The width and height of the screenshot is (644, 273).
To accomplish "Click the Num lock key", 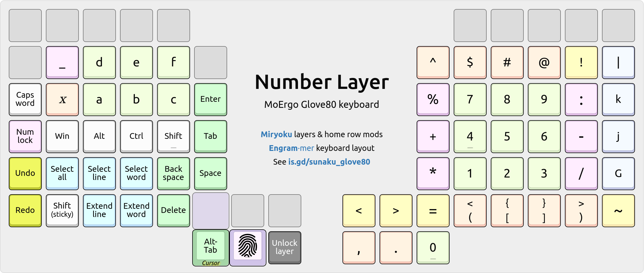I will pos(25,137).
